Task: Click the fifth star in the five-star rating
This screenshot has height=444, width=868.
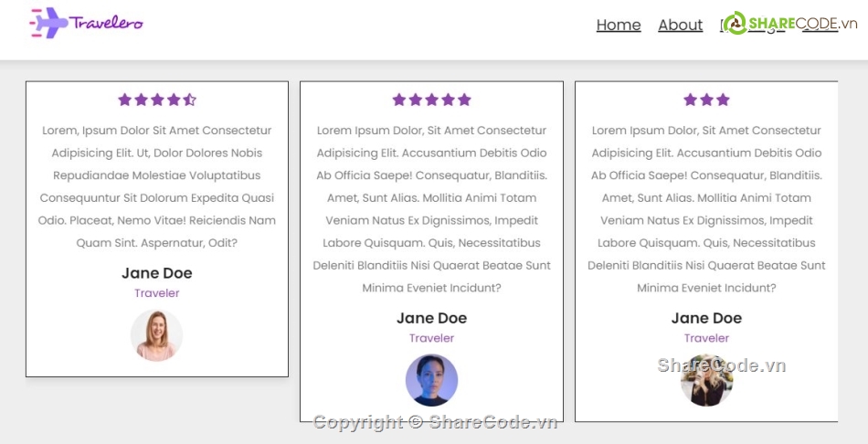Action: click(464, 100)
